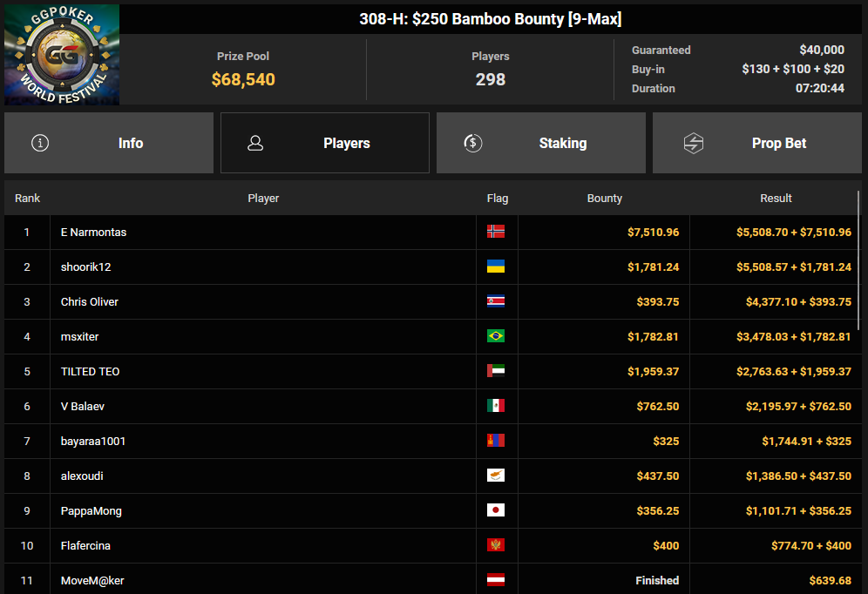Click the Brazil flag for msxiter
The width and height of the screenshot is (868, 594).
(496, 336)
